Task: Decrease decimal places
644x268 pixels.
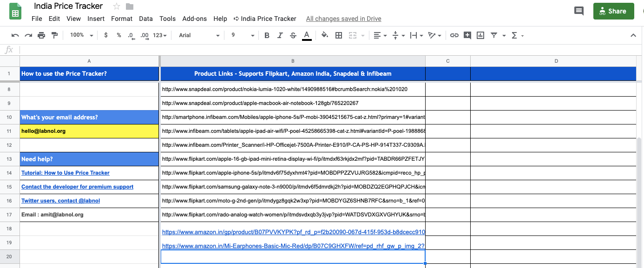Action: pyautogui.click(x=131, y=35)
